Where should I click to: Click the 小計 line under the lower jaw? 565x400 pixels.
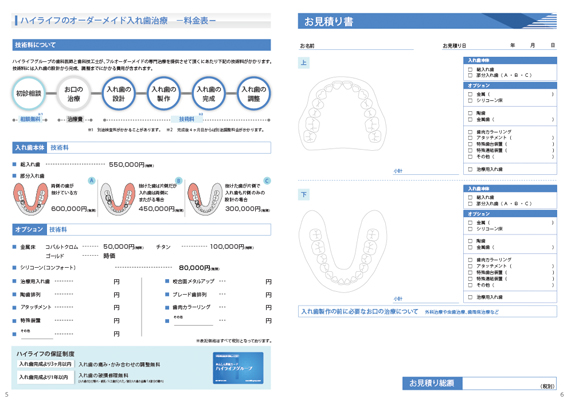(x=426, y=299)
